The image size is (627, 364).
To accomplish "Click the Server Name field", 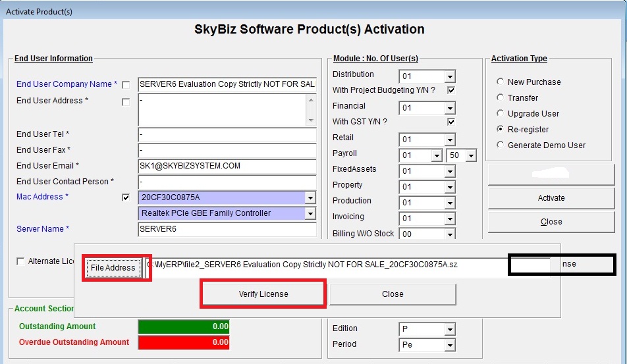I will tap(227, 229).
